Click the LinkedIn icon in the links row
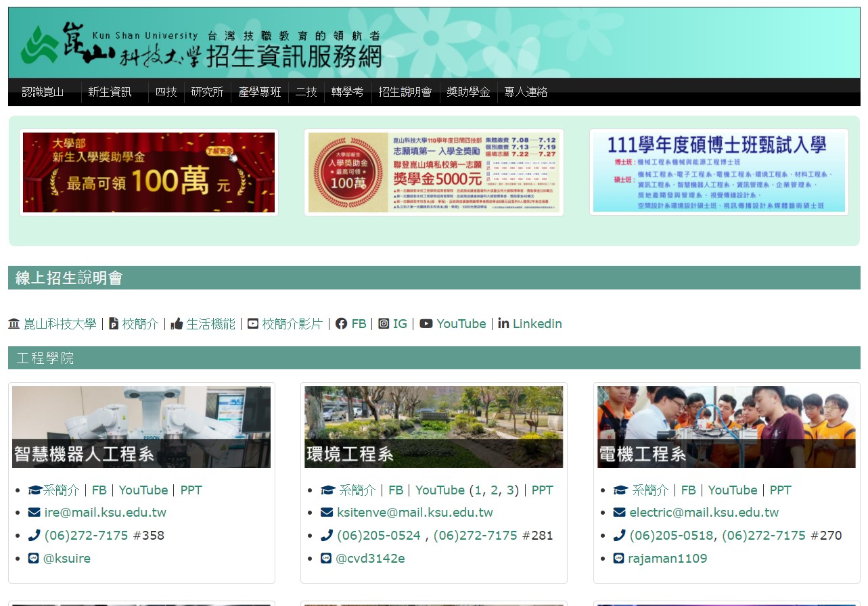 tap(503, 324)
